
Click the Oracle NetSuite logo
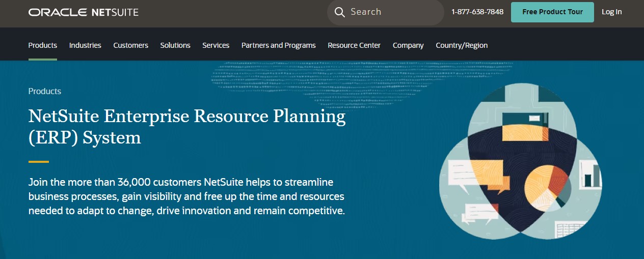coord(84,12)
